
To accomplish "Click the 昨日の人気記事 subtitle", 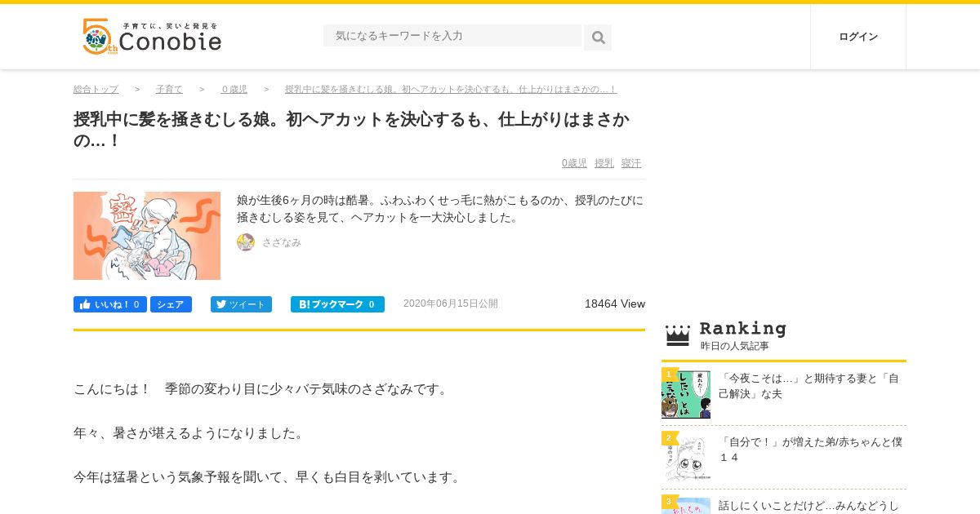I will click(x=735, y=346).
